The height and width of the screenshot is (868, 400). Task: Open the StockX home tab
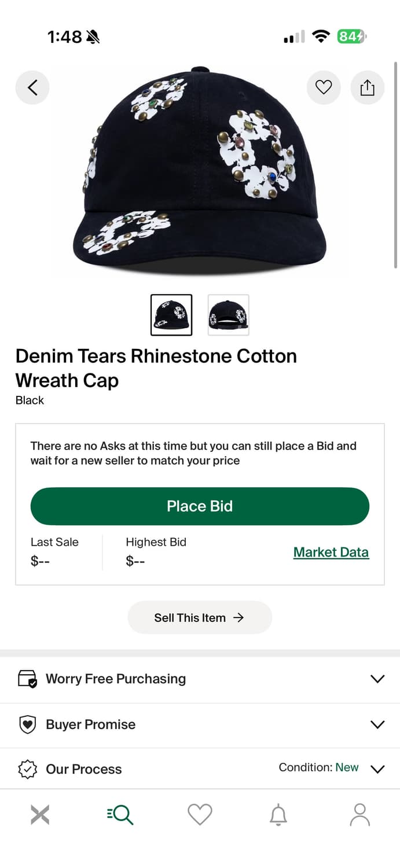[x=40, y=815]
